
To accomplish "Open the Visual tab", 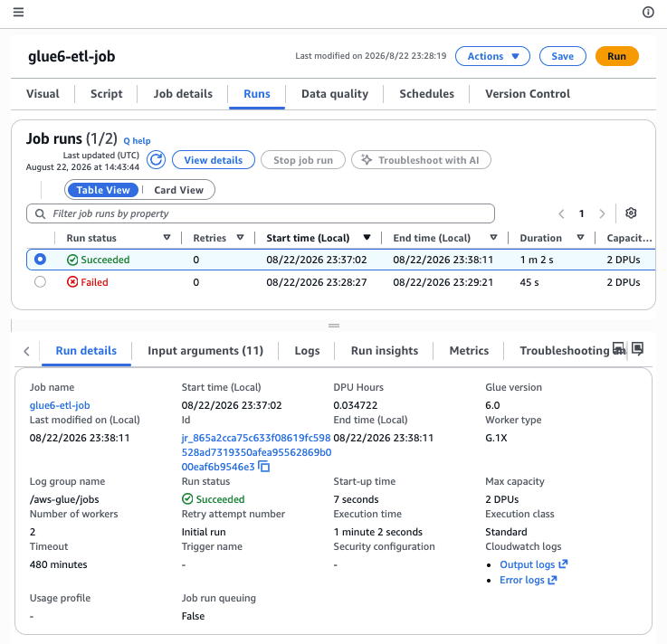I will tap(43, 93).
